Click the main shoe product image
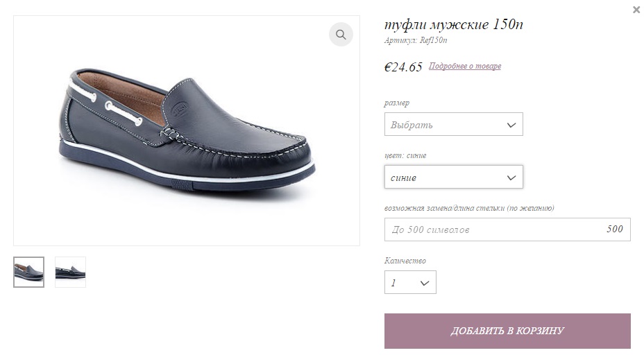The height and width of the screenshot is (355, 644). coord(186,130)
